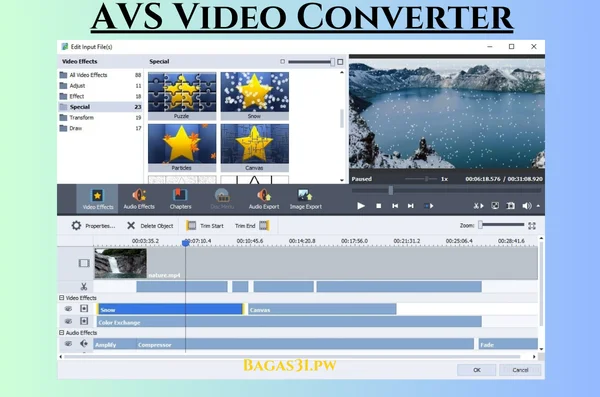Viewport: 600px width, 397px height.
Task: Click the plus icon on the Color Exchange row
Action: [84, 321]
